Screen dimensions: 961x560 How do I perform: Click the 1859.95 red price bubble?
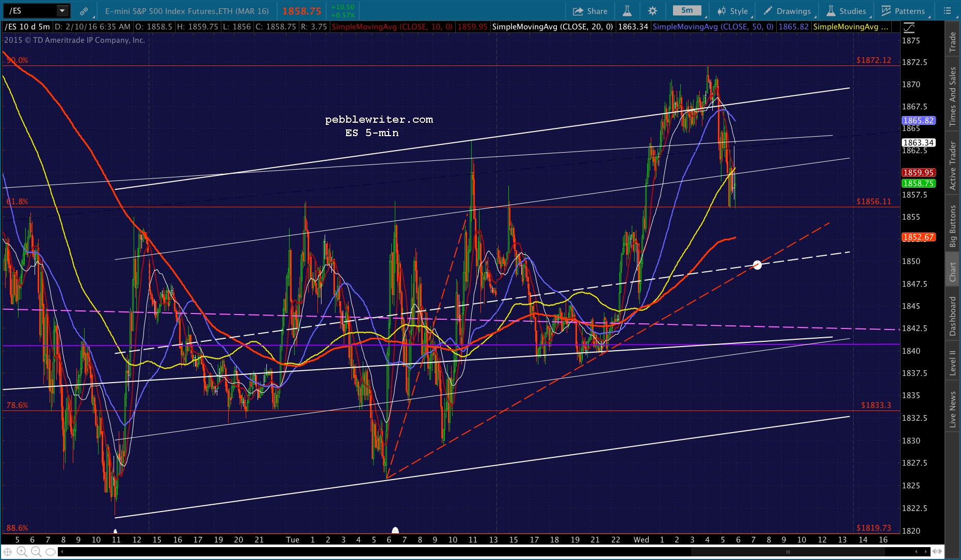pyautogui.click(x=918, y=173)
